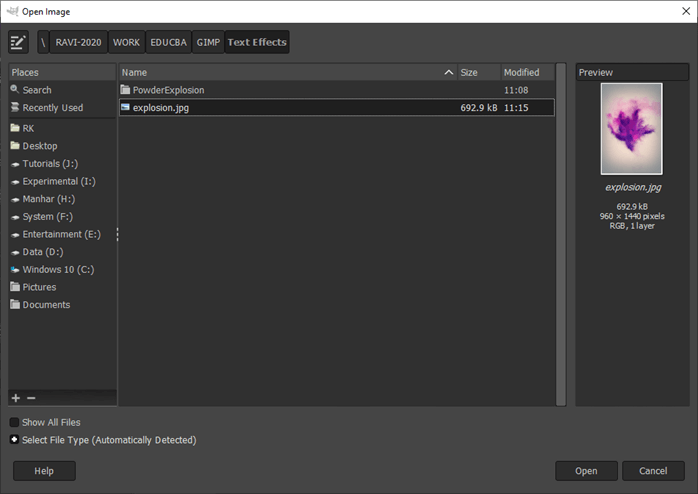Click the Documents folder icon

click(x=15, y=304)
